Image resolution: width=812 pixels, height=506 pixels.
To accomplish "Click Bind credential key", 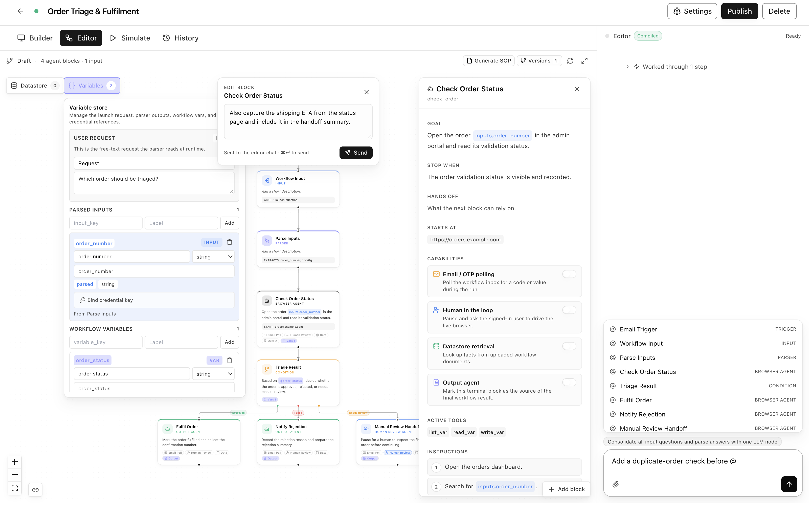I will [154, 301].
